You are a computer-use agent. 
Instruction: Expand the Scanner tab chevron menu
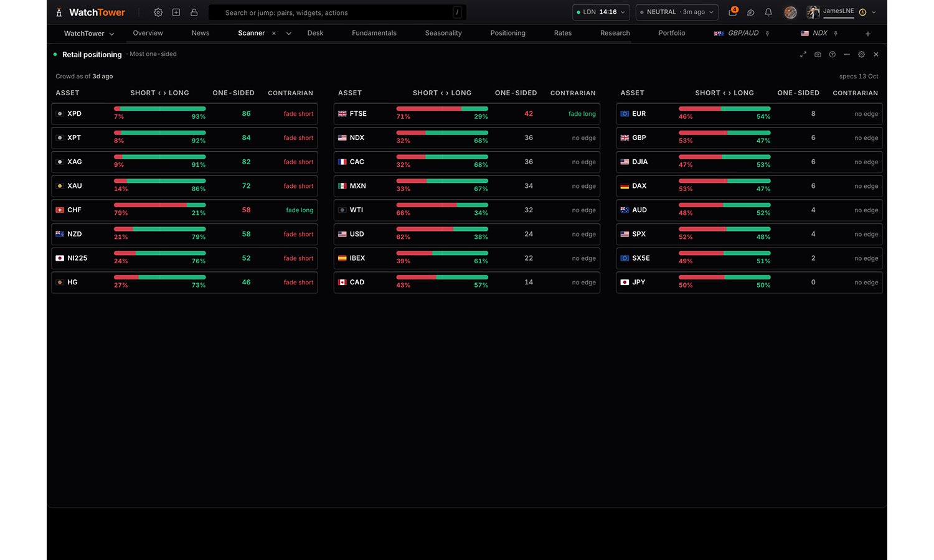pos(289,34)
